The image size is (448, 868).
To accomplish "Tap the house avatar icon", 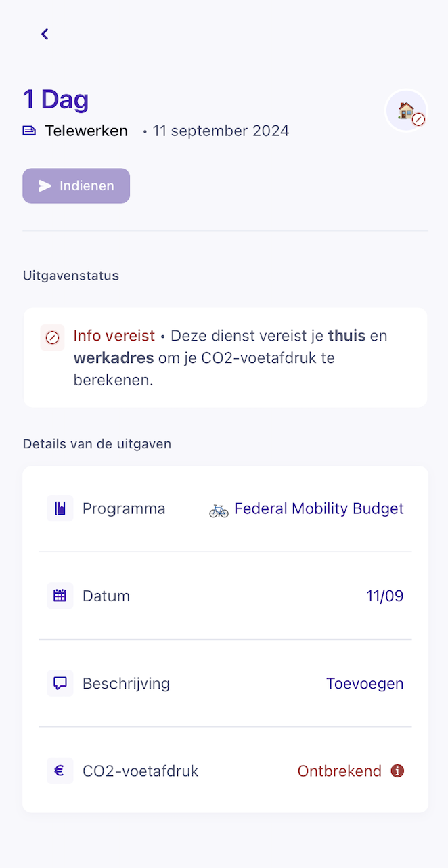I will pyautogui.click(x=407, y=110).
